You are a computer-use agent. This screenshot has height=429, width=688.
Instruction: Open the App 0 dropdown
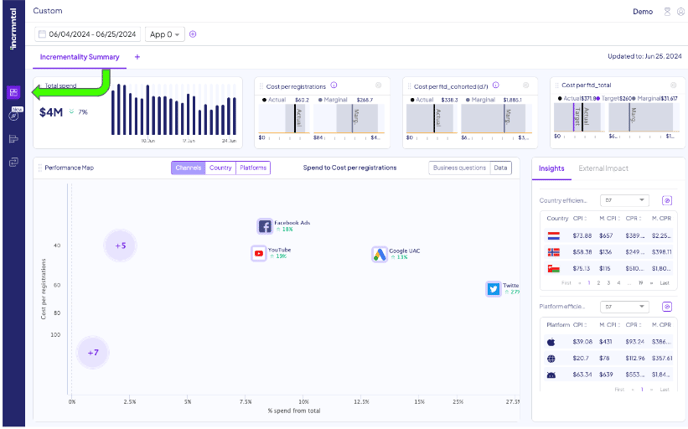pos(165,34)
